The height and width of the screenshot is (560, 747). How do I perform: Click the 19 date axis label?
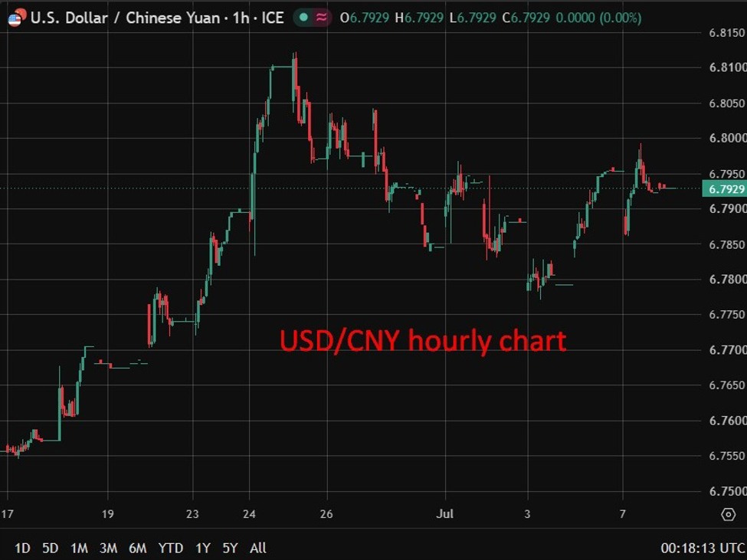coord(108,514)
